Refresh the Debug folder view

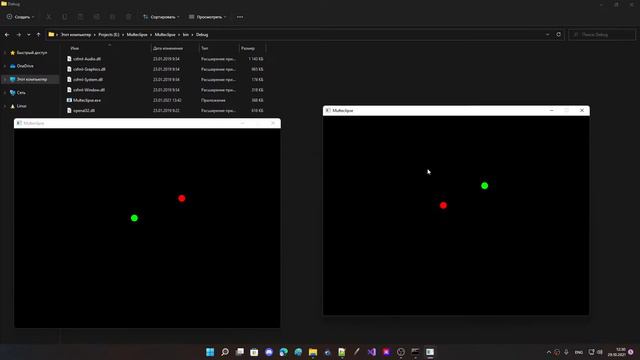point(558,35)
